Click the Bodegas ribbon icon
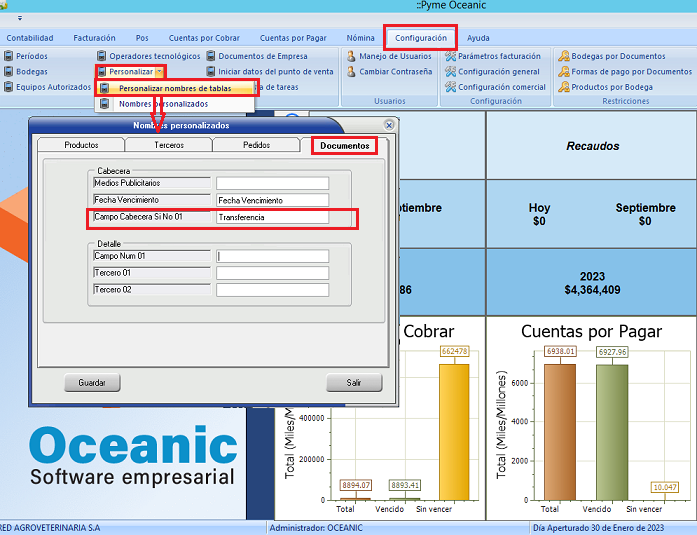 click(x=8, y=72)
